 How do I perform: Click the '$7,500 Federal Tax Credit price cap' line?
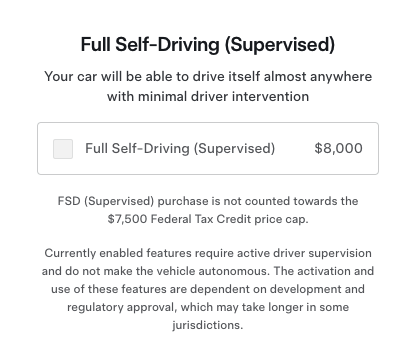208,219
